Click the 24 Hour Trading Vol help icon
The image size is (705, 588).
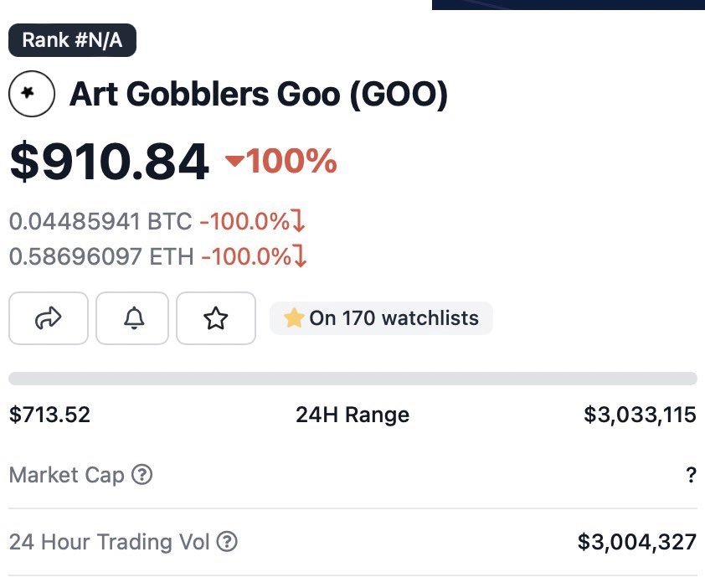[x=227, y=542]
